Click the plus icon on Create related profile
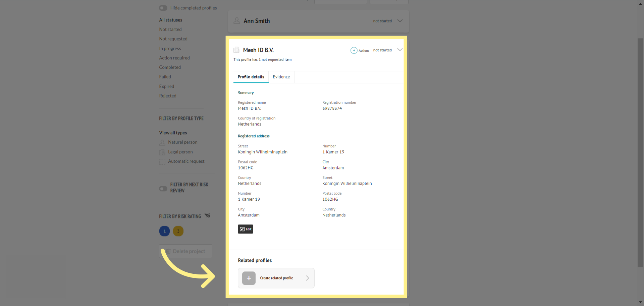This screenshot has height=306, width=644. [x=249, y=278]
